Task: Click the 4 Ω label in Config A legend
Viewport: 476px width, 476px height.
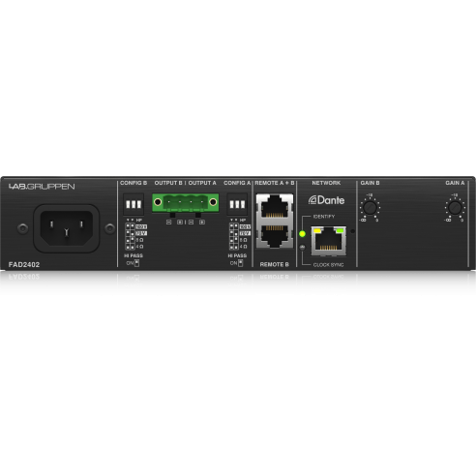Action: click(x=244, y=247)
